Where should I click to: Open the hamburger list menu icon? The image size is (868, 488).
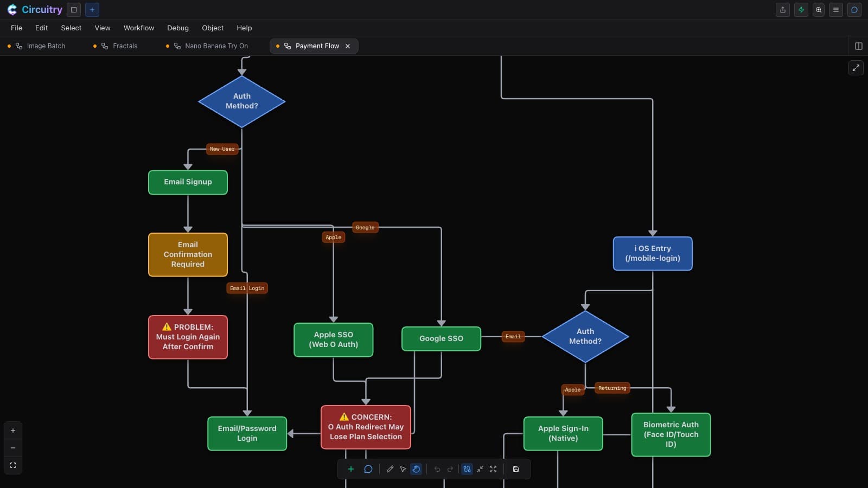coord(836,10)
